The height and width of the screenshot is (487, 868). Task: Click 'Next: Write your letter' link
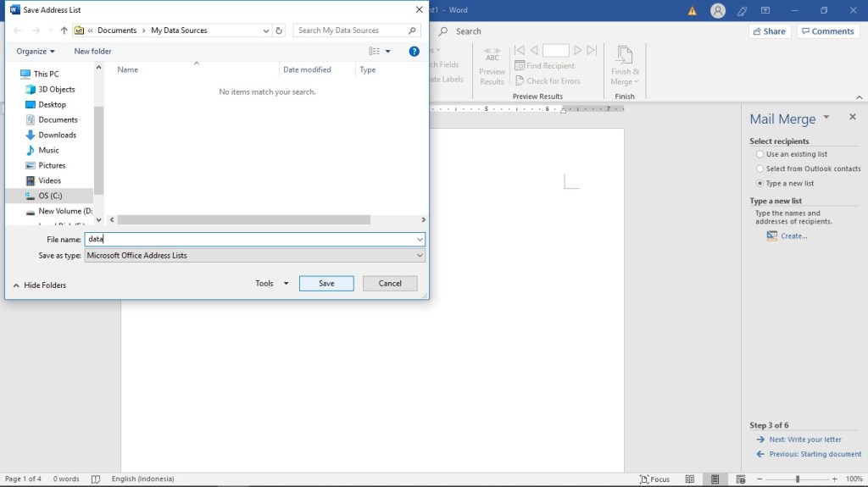(804, 440)
